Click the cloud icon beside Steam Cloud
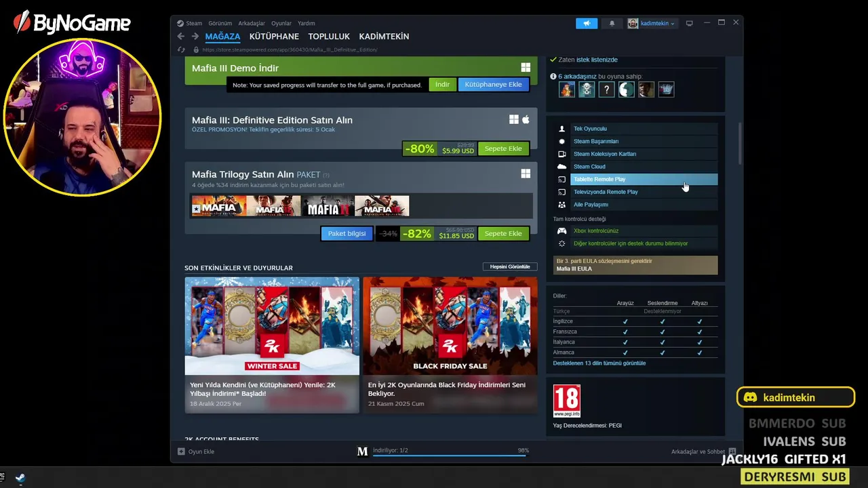 tap(561, 167)
